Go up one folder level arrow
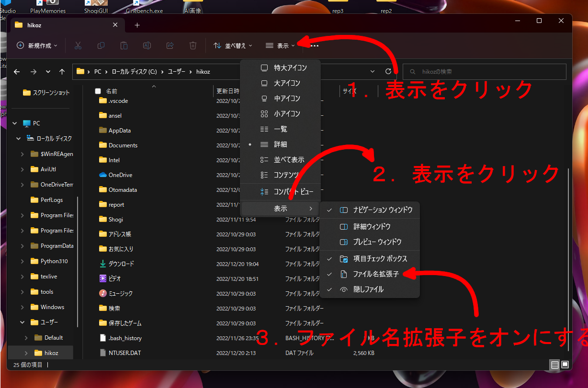The height and width of the screenshot is (388, 588). (x=62, y=71)
